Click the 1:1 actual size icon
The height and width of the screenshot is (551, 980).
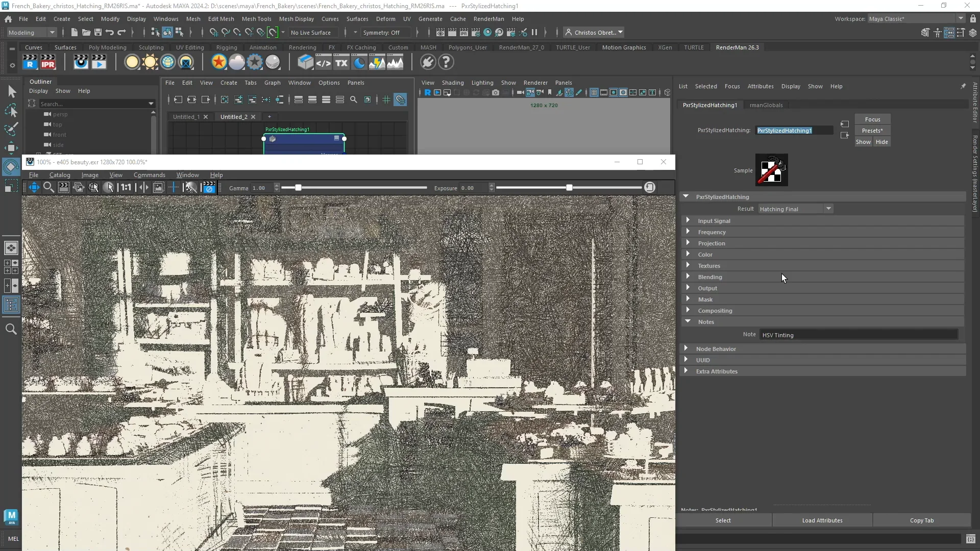(x=126, y=188)
